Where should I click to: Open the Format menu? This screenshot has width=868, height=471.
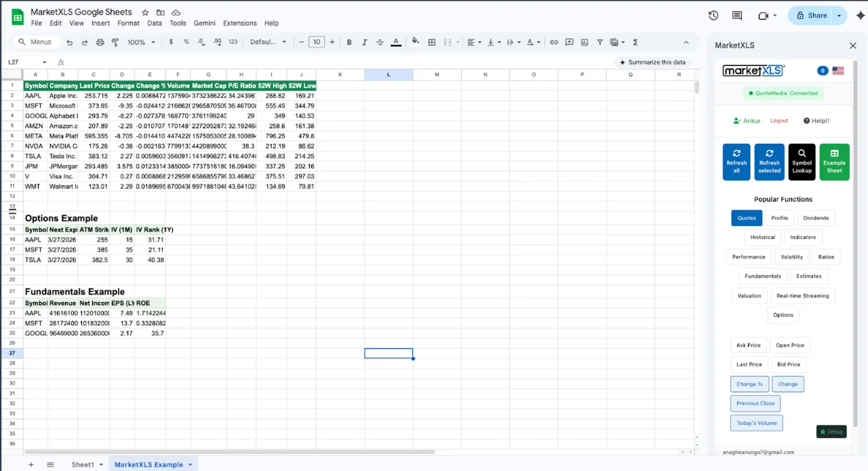click(x=128, y=23)
